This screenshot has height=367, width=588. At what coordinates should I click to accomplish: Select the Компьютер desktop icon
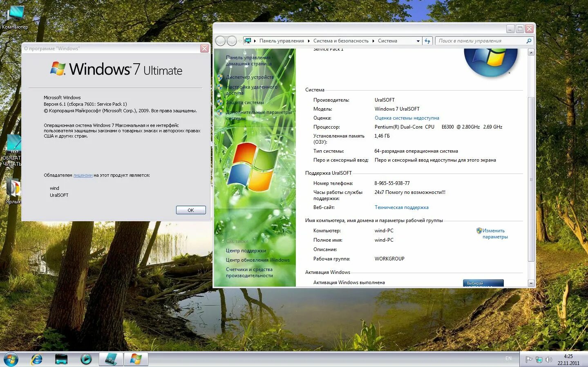[x=15, y=17]
